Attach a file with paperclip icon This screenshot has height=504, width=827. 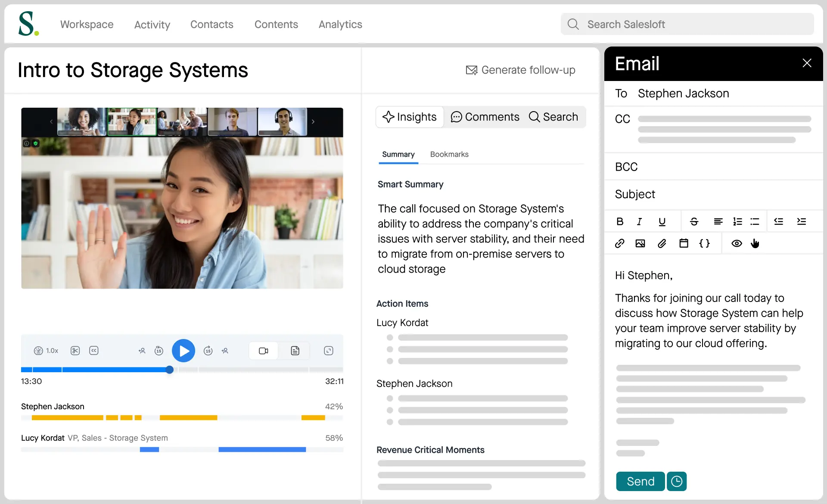pyautogui.click(x=662, y=243)
